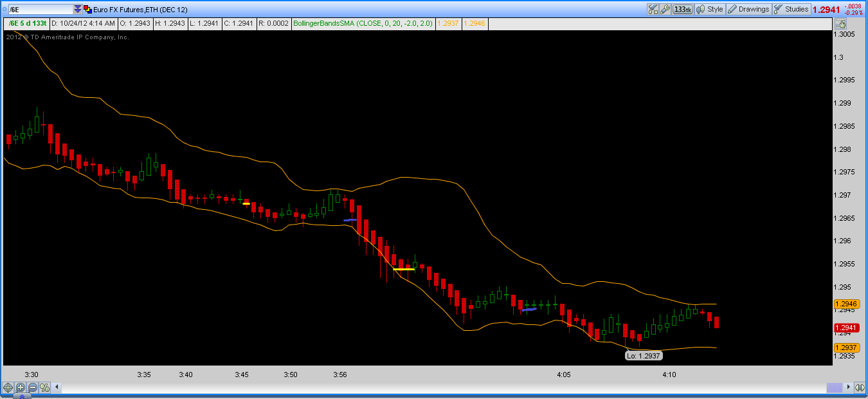Open the Style menu
Viewport: 868px width, 399px height.
710,9
